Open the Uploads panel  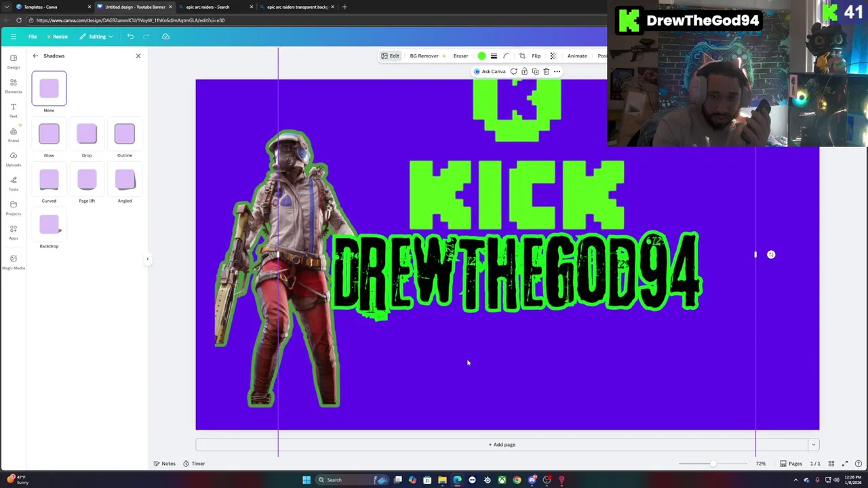coord(13,159)
